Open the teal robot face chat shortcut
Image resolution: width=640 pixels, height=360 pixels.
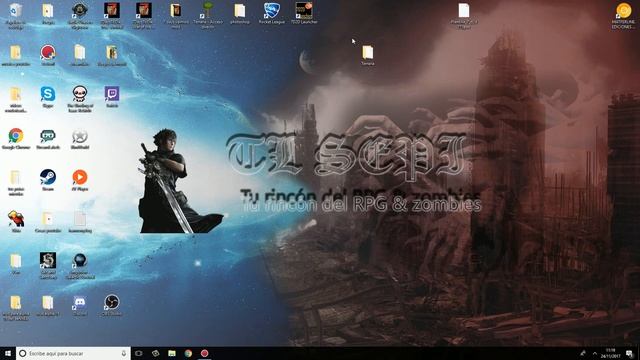48,136
